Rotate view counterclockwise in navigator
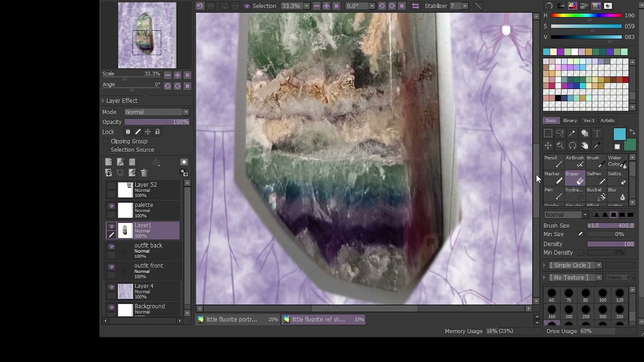This screenshot has height=362, width=644. click(168, 86)
